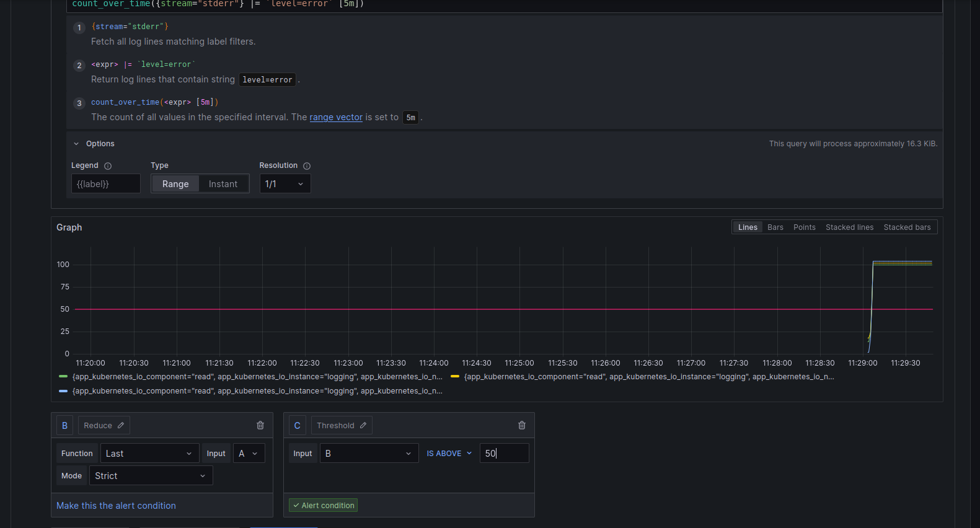Edit the Reduce expression B name pencil
Screen dimensions: 980x528
[121, 426]
